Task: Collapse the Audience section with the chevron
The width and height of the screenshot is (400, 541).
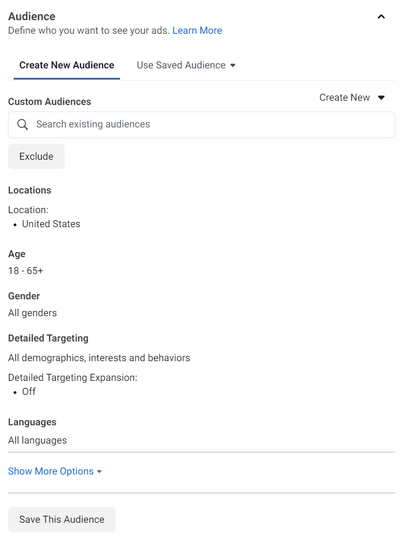Action: click(x=381, y=17)
